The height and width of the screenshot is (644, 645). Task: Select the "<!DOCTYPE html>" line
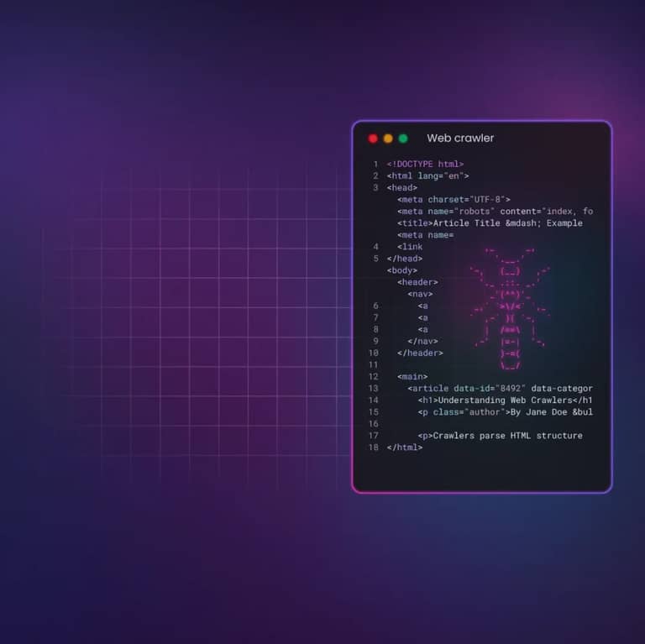[425, 164]
